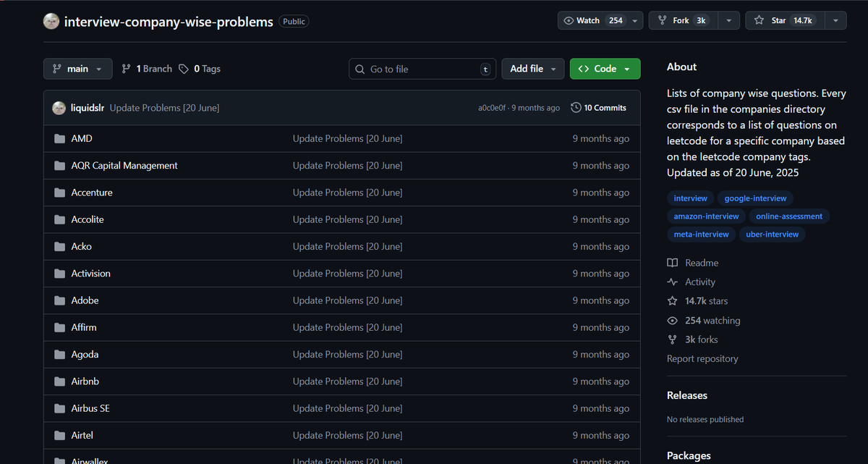Open the Releases section heading
Image resolution: width=868 pixels, height=464 pixels.
tap(687, 395)
